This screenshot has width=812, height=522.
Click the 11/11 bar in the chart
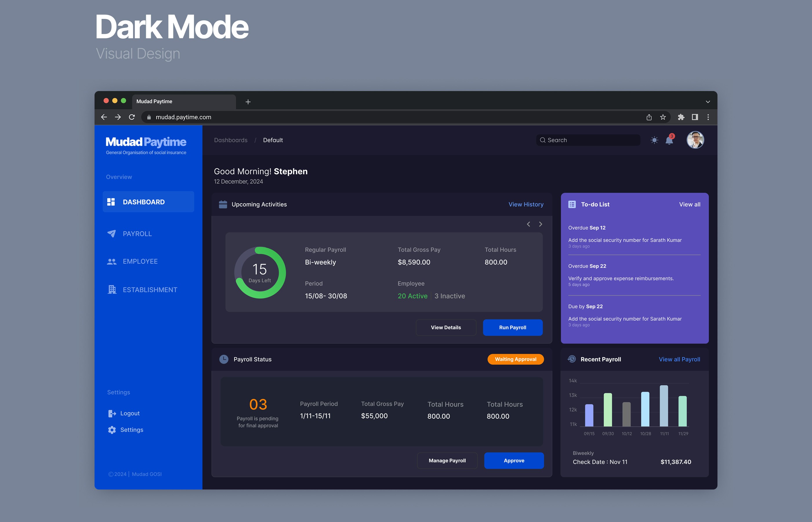pyautogui.click(x=664, y=406)
